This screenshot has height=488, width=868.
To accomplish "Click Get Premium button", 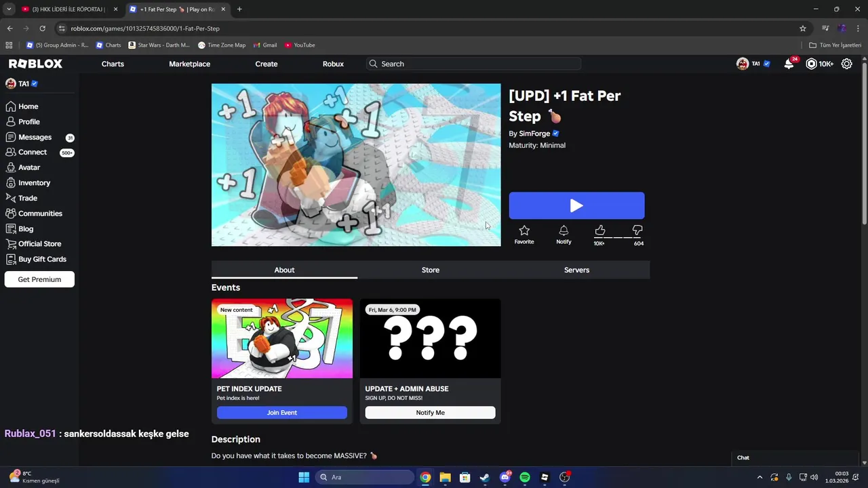I will click(39, 279).
